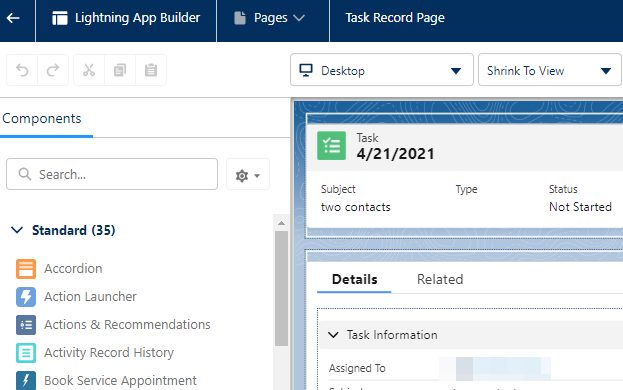Click the Action Launcher lightning icon
Image resolution: width=623 pixels, height=390 pixels.
pyautogui.click(x=26, y=297)
